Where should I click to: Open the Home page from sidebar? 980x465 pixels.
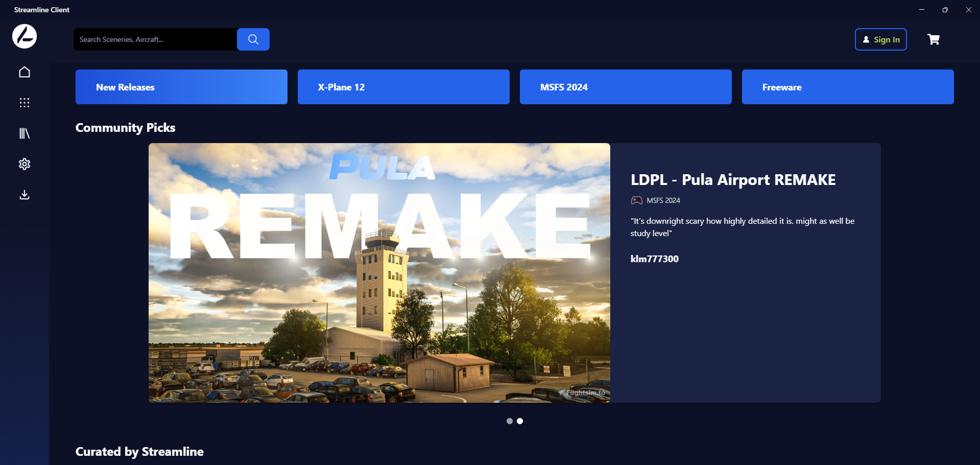pyautogui.click(x=25, y=72)
